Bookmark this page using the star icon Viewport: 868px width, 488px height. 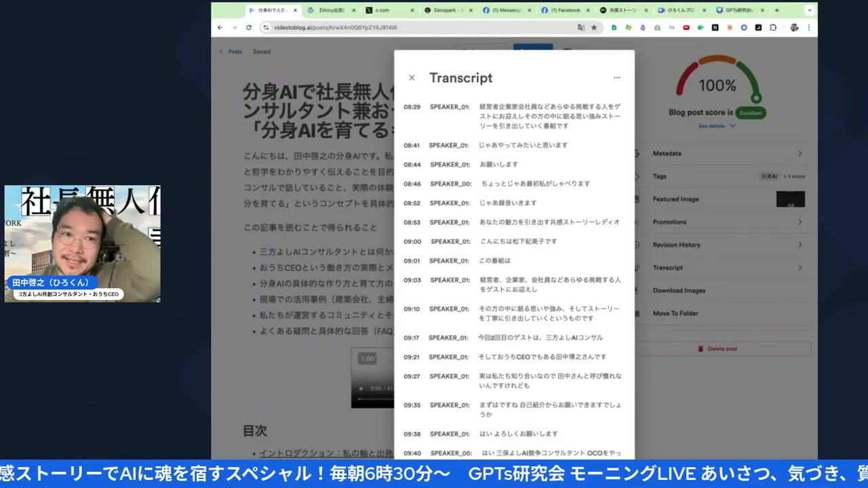pyautogui.click(x=594, y=27)
